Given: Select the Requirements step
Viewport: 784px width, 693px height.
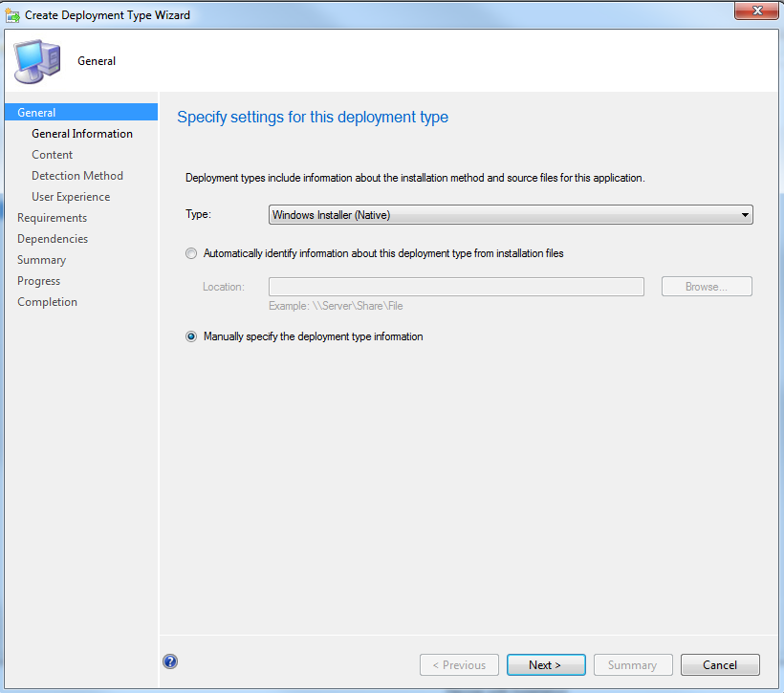Looking at the screenshot, I should [x=52, y=217].
